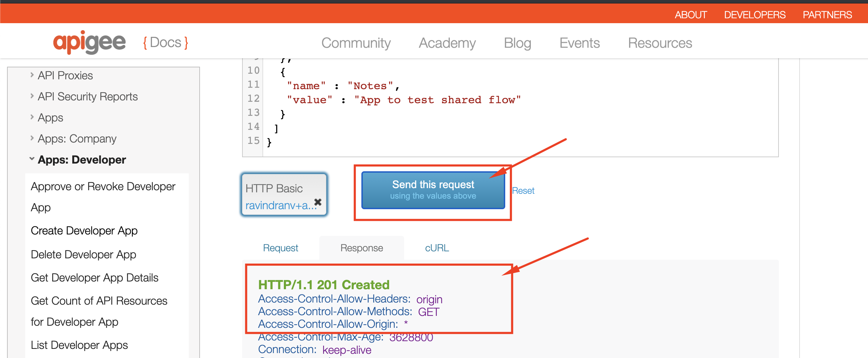Click the apigee logo
868x358 pixels.
click(x=89, y=42)
